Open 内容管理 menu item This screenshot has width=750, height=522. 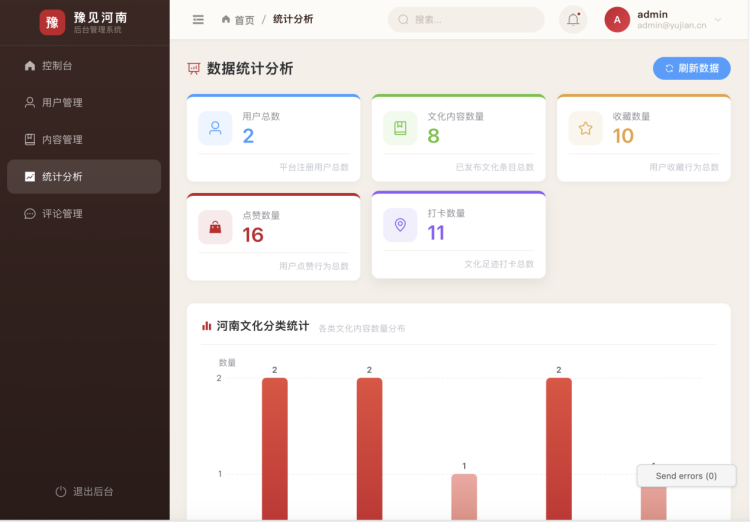(84, 139)
